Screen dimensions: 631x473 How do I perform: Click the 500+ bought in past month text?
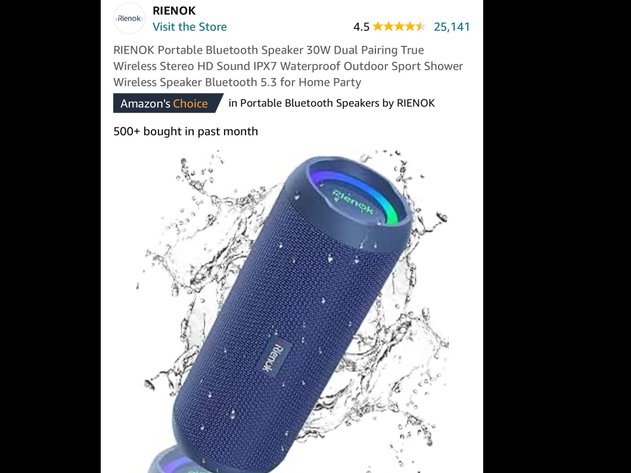tap(186, 132)
